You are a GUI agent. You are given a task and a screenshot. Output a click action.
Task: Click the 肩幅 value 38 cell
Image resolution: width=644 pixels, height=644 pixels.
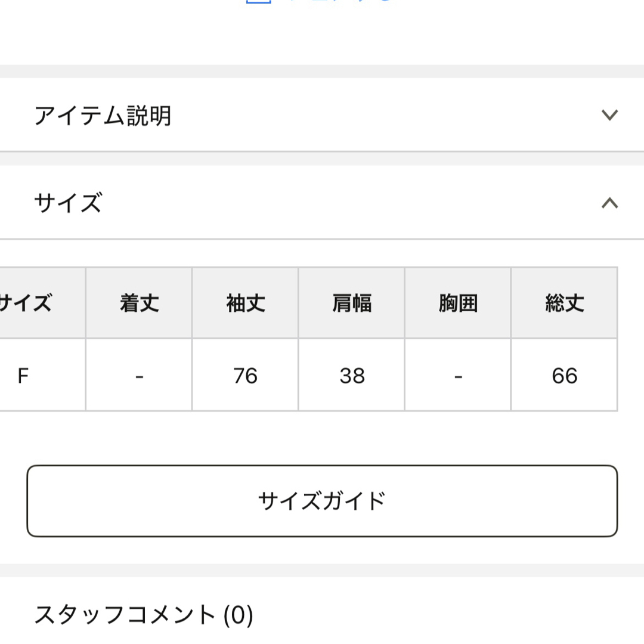pos(352,375)
